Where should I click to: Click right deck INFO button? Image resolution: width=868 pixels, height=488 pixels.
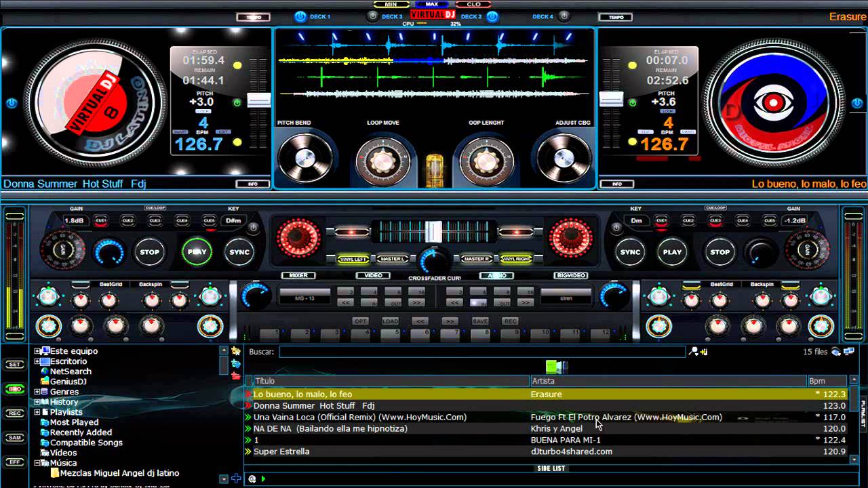click(617, 184)
